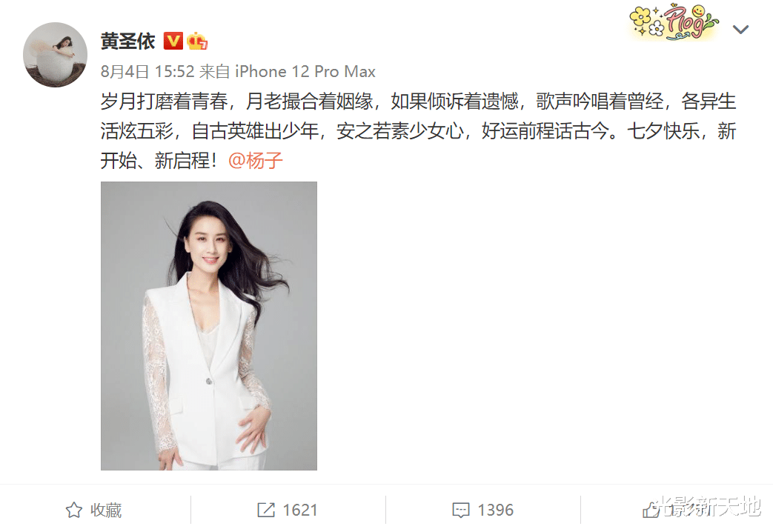Open the @杨子 mention link

(x=256, y=161)
